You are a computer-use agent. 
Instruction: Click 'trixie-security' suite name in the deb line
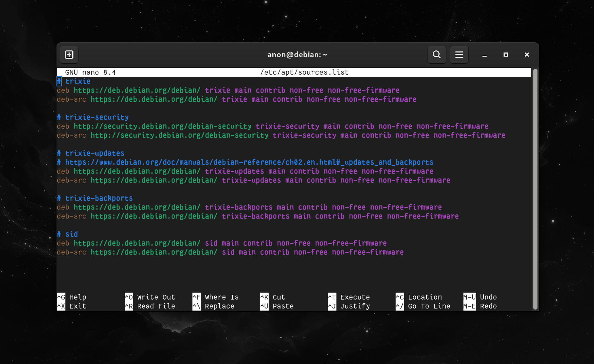[x=287, y=126]
